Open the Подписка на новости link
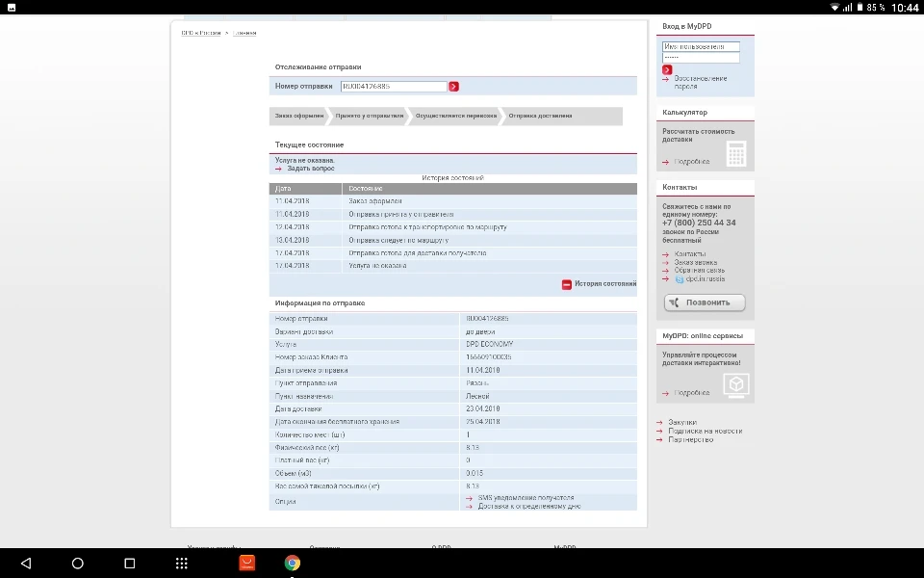 (705, 432)
